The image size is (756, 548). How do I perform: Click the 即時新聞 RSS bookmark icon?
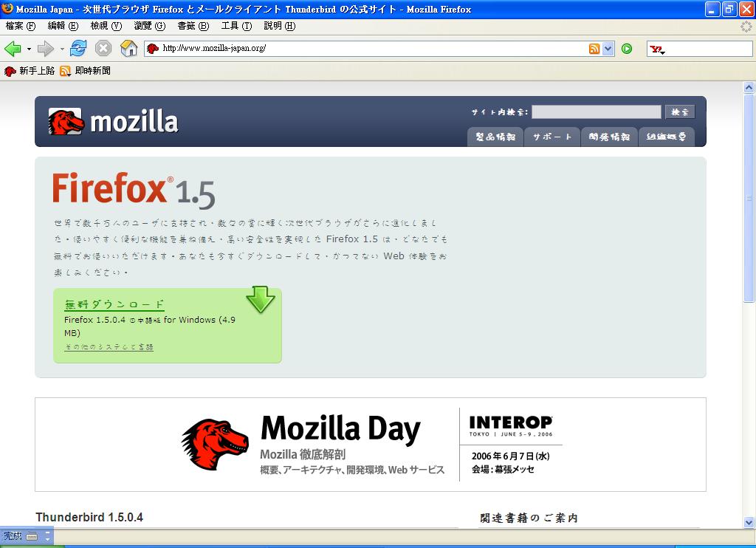(65, 72)
